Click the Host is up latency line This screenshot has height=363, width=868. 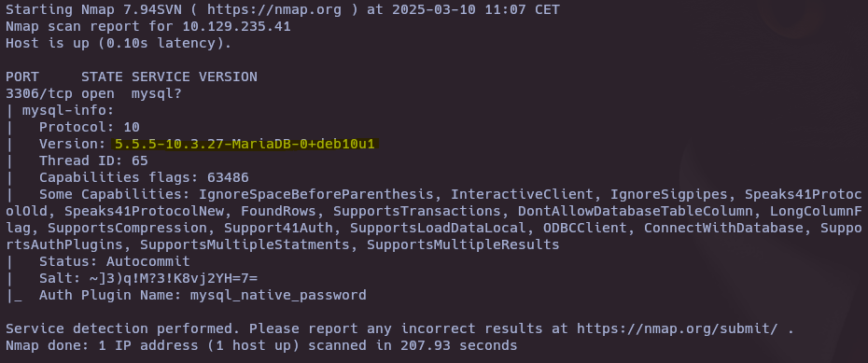point(119,43)
